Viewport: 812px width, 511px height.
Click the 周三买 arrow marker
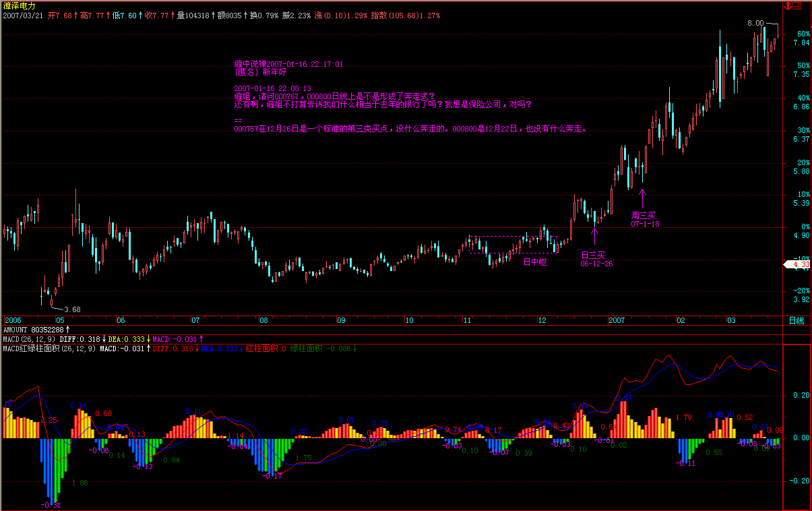point(642,198)
